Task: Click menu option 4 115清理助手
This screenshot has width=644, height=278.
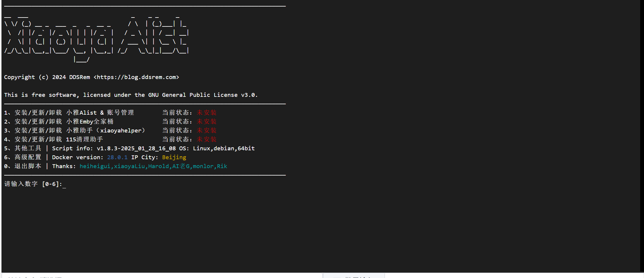Action: [54, 140]
